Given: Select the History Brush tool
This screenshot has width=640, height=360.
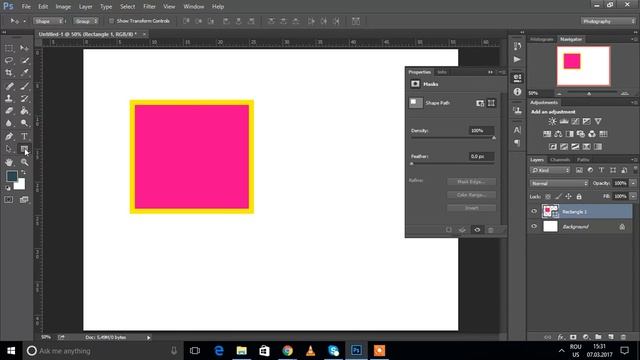Looking at the screenshot, I should click(24, 98).
